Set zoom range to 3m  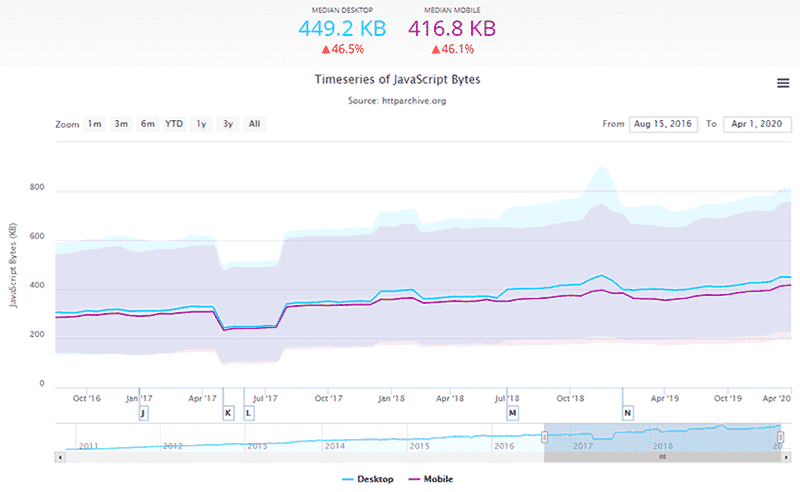click(121, 124)
